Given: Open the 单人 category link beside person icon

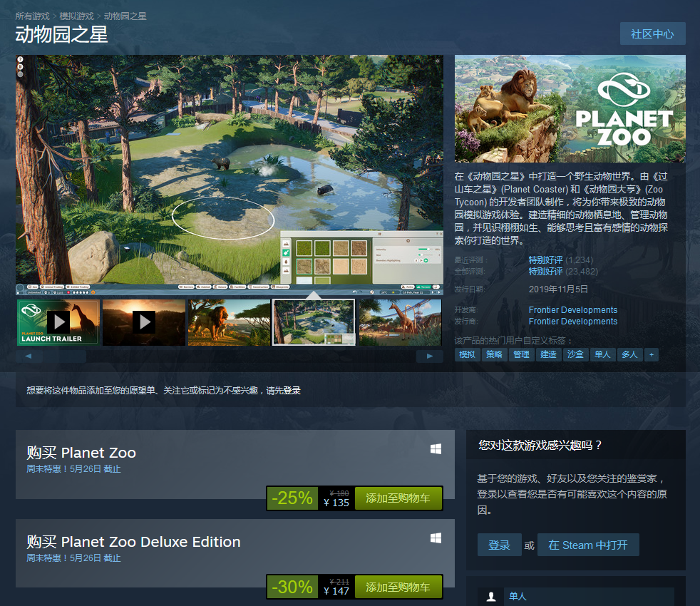Looking at the screenshot, I should (518, 596).
